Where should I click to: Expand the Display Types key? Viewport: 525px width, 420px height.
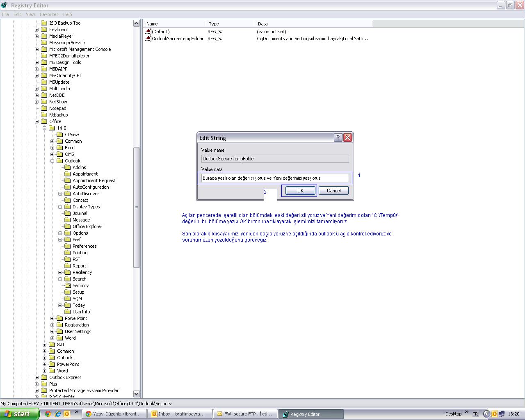tap(60, 207)
